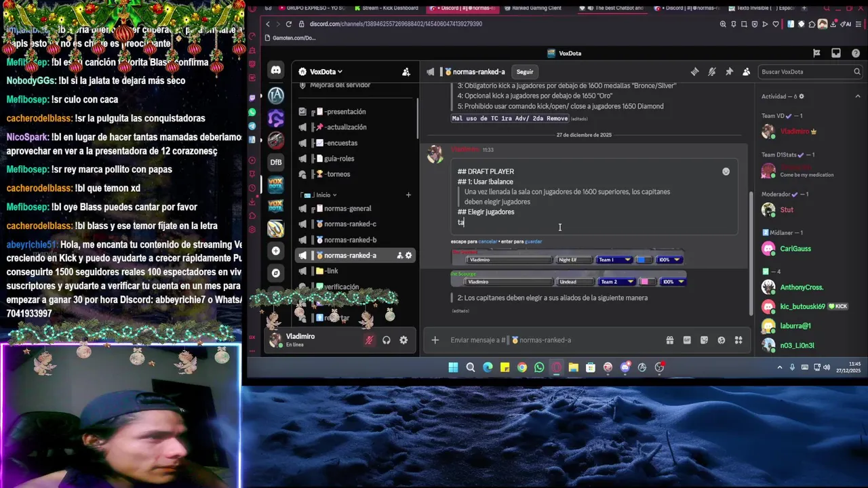Click the cancelar link below the editor
Screen dimensions: 868x488
coord(488,241)
